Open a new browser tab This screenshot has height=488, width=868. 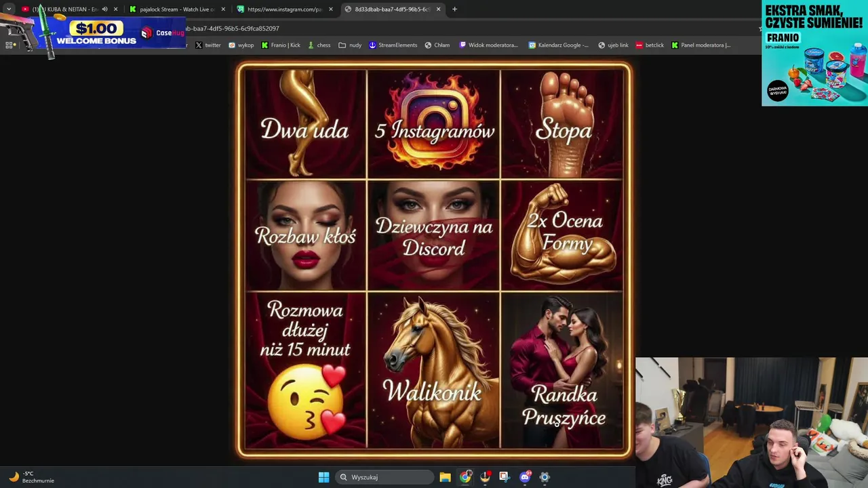[x=454, y=9]
